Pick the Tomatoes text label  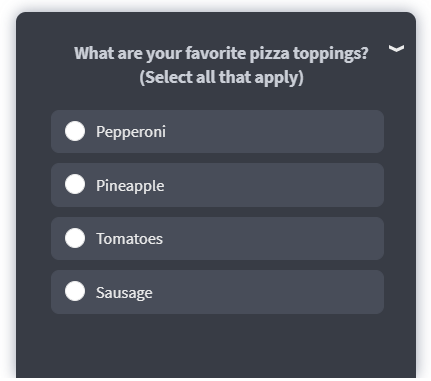point(129,239)
